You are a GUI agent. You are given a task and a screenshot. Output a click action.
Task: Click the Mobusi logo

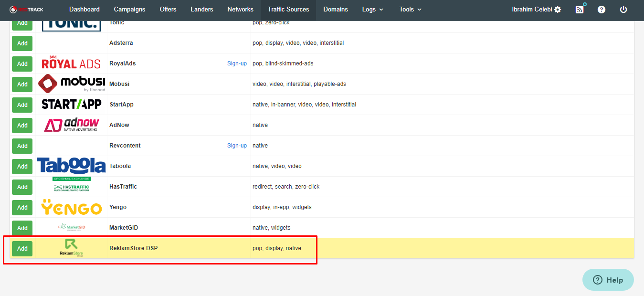pos(71,84)
